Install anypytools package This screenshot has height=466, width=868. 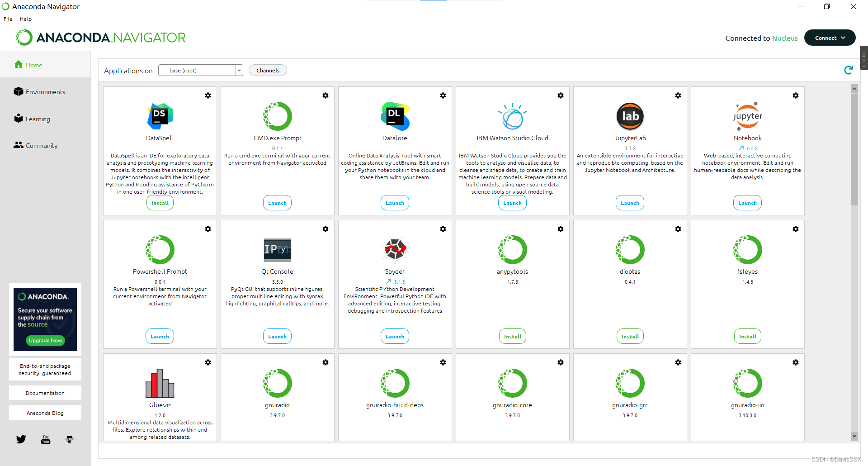point(513,337)
